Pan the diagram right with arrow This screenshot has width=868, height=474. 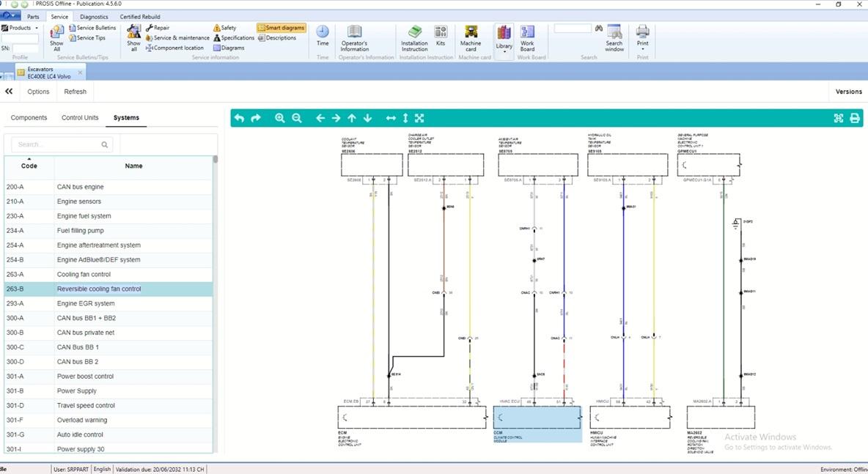336,118
